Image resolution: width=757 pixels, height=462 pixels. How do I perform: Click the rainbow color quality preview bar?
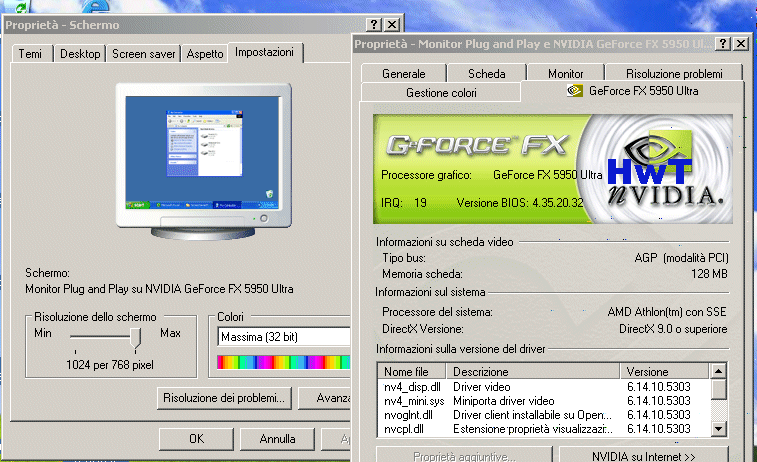click(284, 362)
